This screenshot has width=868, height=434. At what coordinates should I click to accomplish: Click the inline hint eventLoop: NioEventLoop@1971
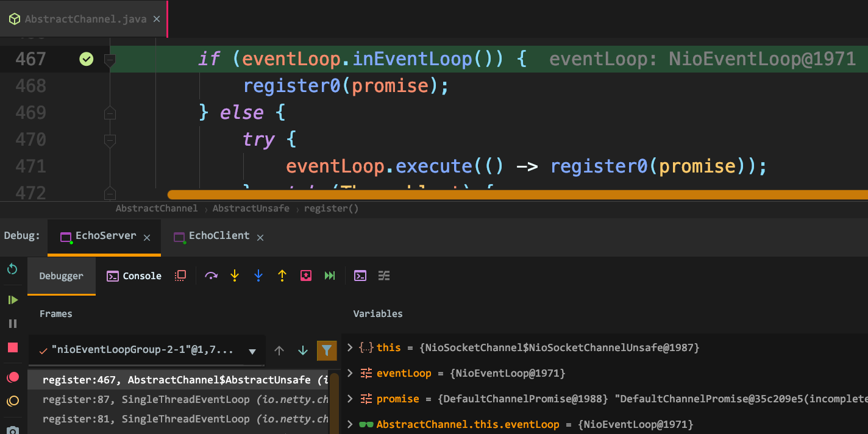pos(703,59)
